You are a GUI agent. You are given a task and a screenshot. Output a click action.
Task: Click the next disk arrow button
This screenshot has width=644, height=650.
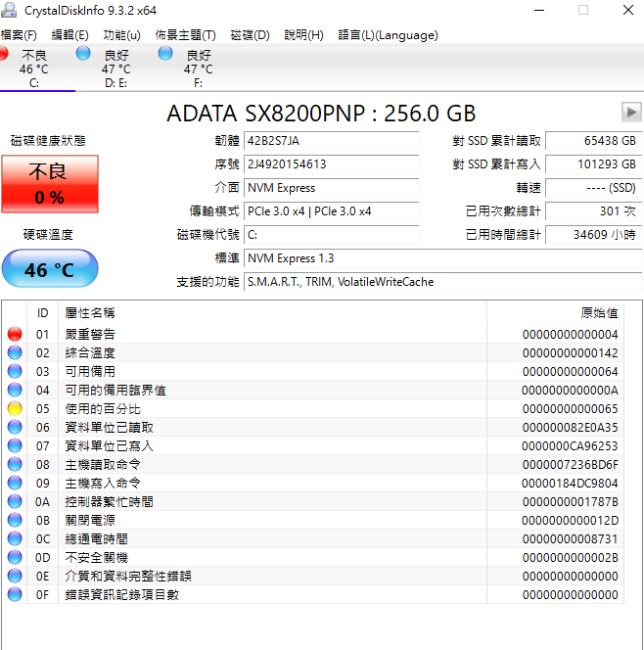pos(631,113)
